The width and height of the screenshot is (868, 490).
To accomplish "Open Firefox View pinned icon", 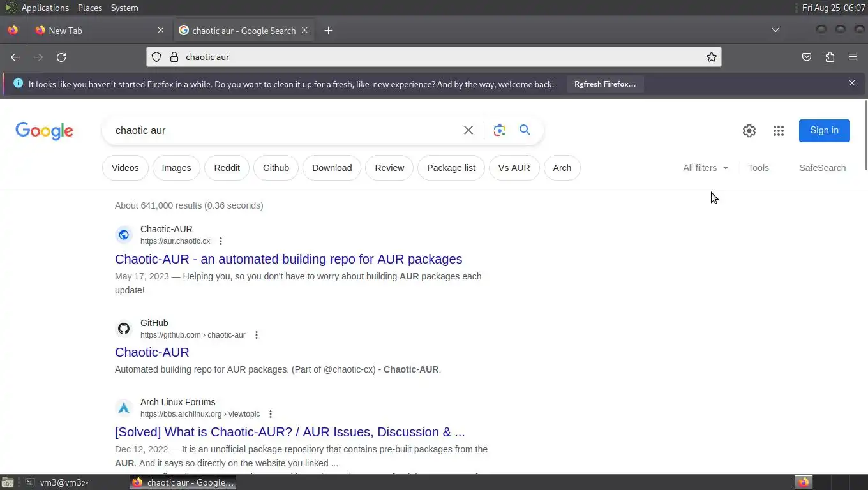I will [13, 30].
